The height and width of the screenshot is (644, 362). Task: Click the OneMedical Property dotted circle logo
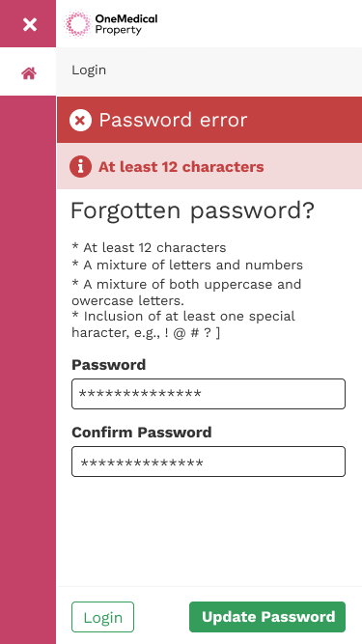click(77, 23)
